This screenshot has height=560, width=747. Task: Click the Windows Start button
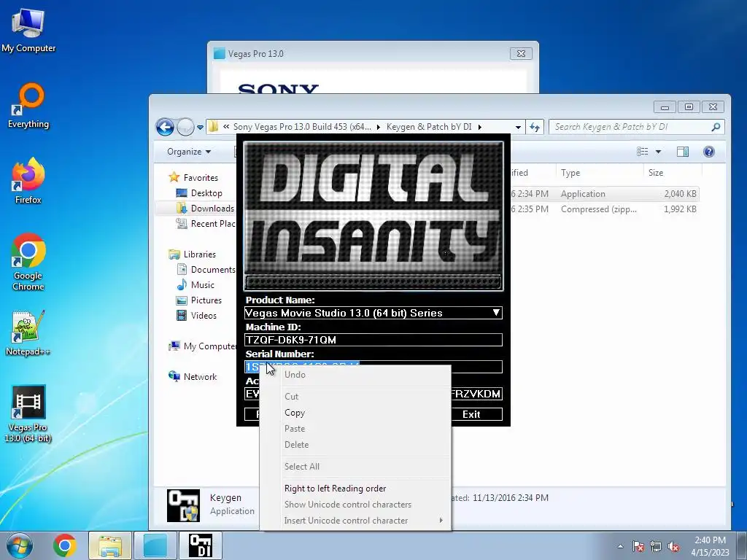coord(20,545)
